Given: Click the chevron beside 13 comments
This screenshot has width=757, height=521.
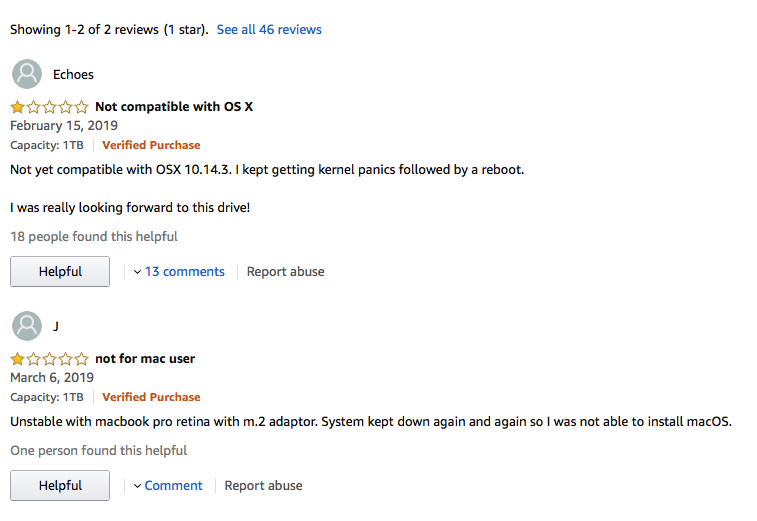Looking at the screenshot, I should pos(138,272).
